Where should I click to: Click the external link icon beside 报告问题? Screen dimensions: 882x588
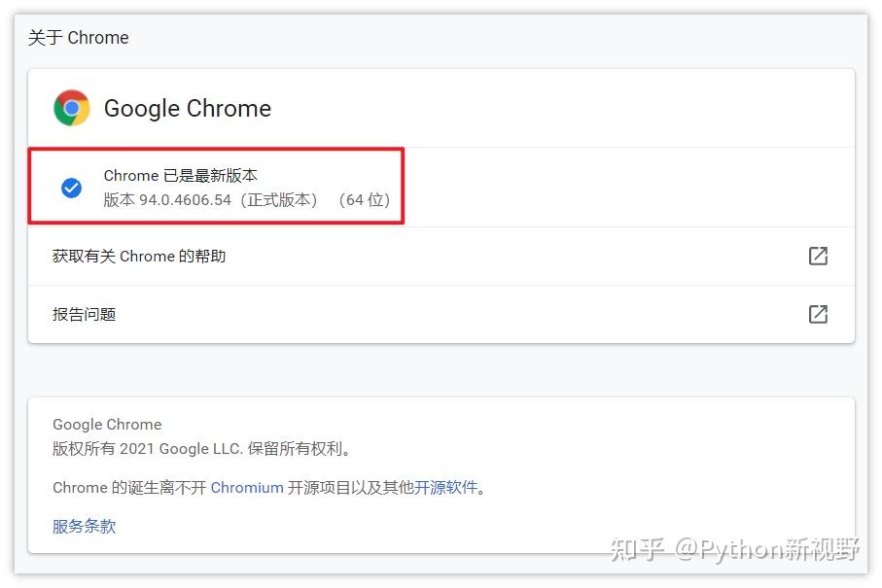click(x=818, y=314)
